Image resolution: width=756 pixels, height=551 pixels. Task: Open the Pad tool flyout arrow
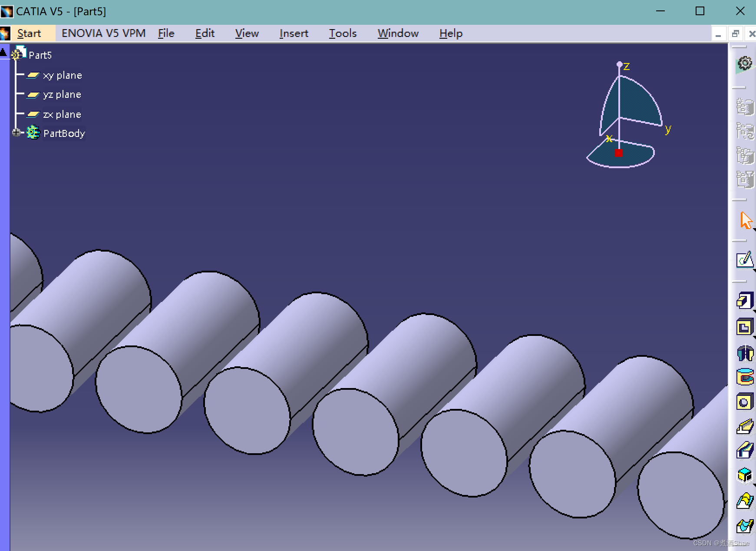(x=754, y=311)
